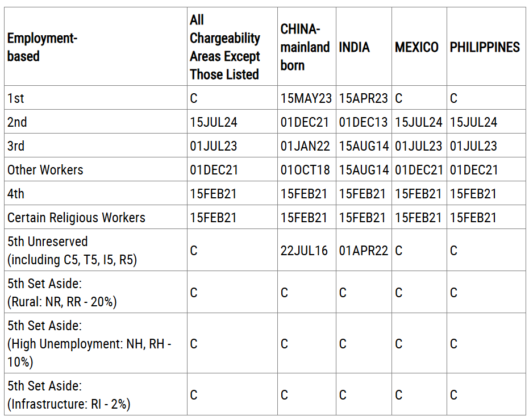Viewport: 529px width, 420px height.
Task: Select the MEXICO column header
Action: tap(416, 47)
